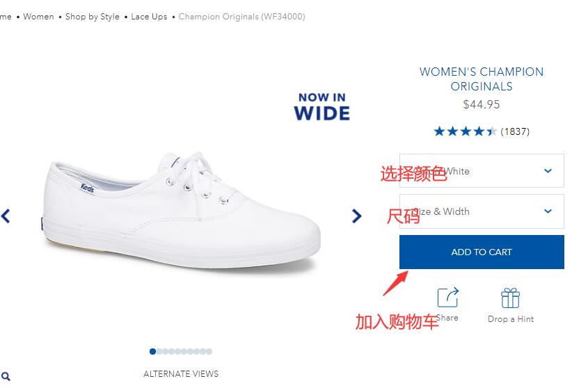Click the Share icon
The width and height of the screenshot is (588, 388).
pos(447,298)
